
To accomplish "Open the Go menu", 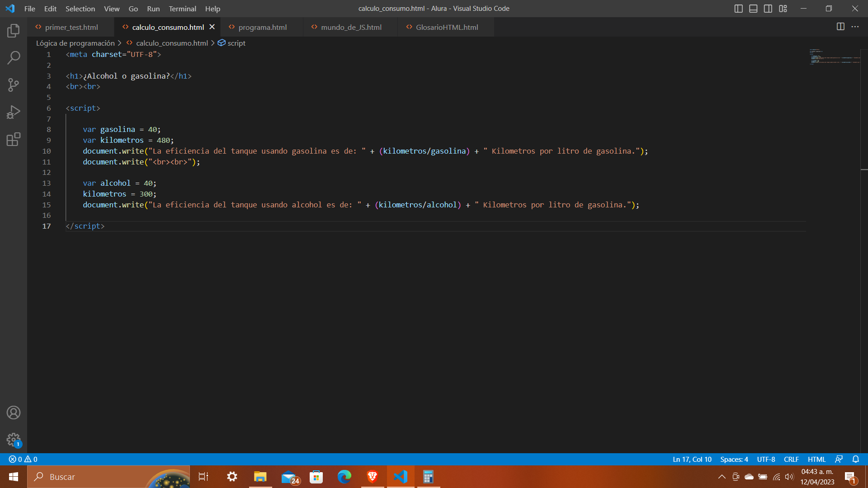I will (133, 9).
